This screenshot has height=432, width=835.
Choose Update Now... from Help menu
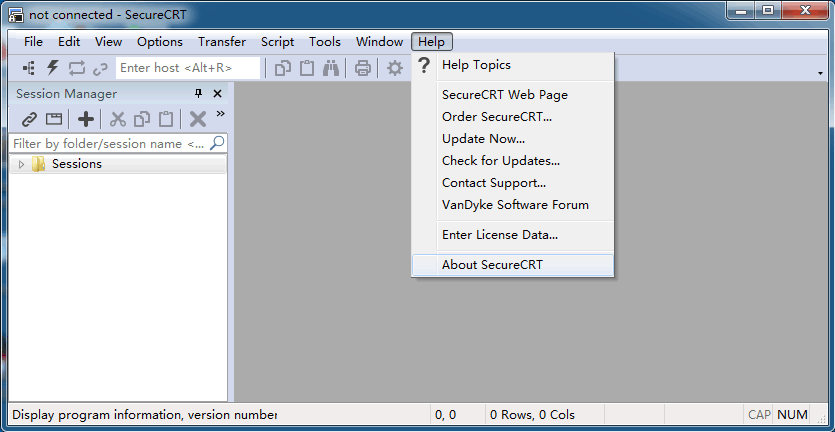coord(513,139)
